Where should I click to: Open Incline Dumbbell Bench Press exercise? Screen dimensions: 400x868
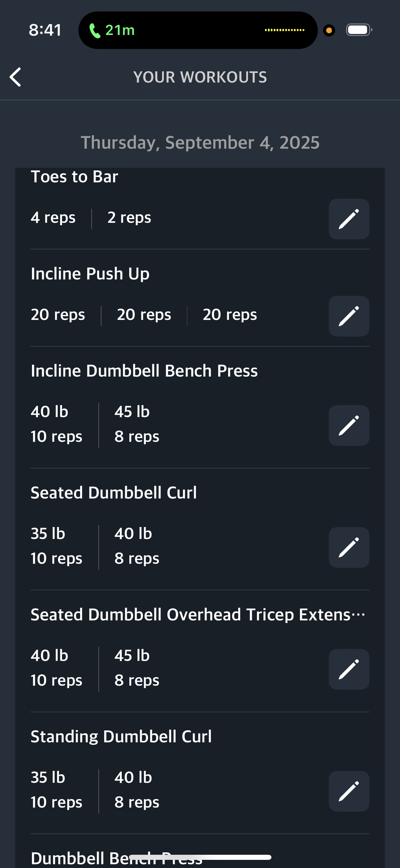point(144,371)
